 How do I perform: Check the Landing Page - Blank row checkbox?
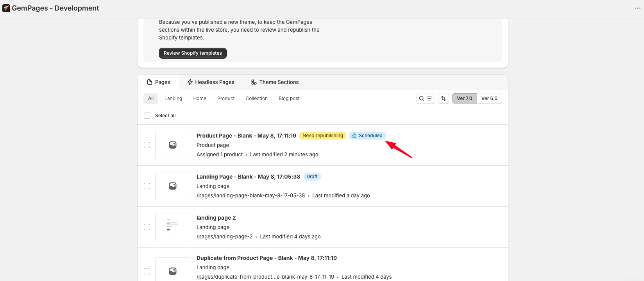pyautogui.click(x=147, y=186)
